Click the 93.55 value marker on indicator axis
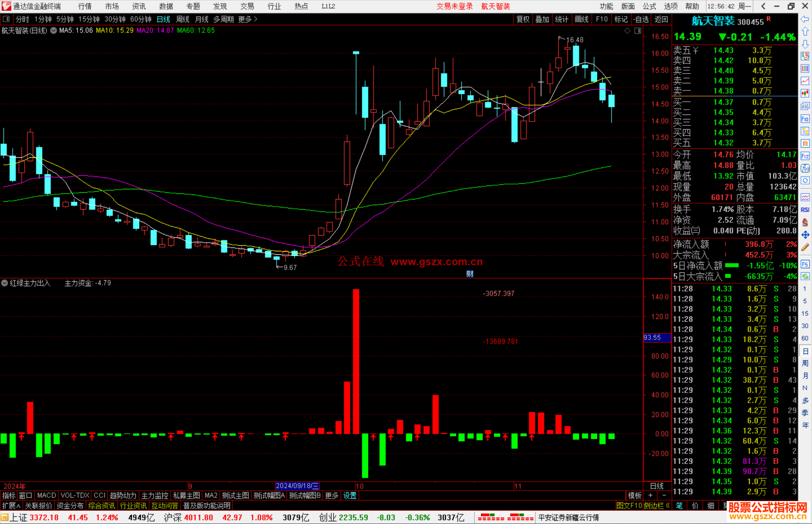 pyautogui.click(x=657, y=337)
